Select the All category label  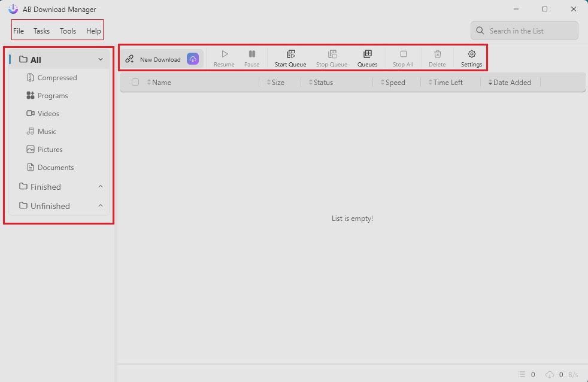coord(35,60)
